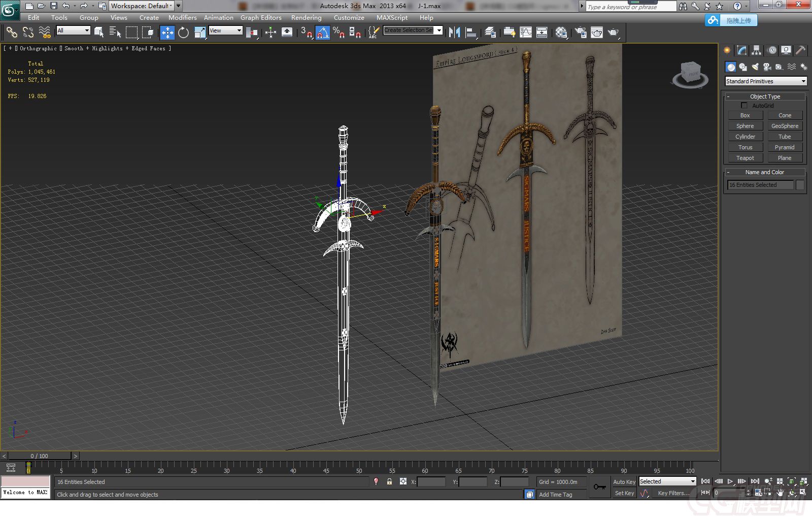This screenshot has width=812, height=520.
Task: Toggle Auto Key mode
Action: (x=624, y=482)
